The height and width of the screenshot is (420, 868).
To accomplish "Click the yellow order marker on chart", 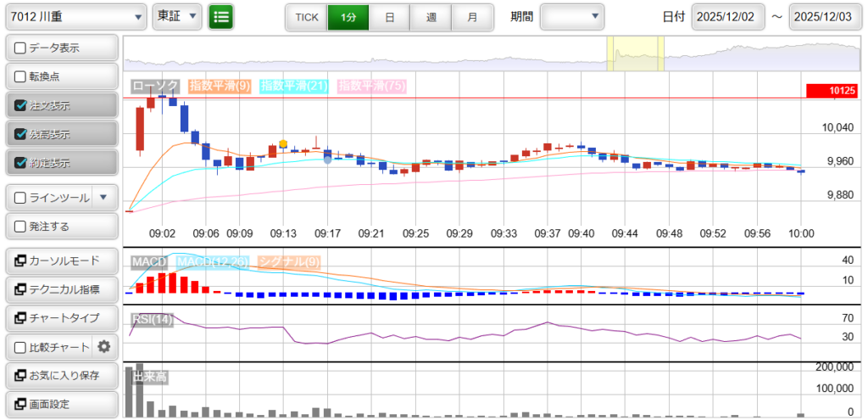I will pyautogui.click(x=283, y=144).
